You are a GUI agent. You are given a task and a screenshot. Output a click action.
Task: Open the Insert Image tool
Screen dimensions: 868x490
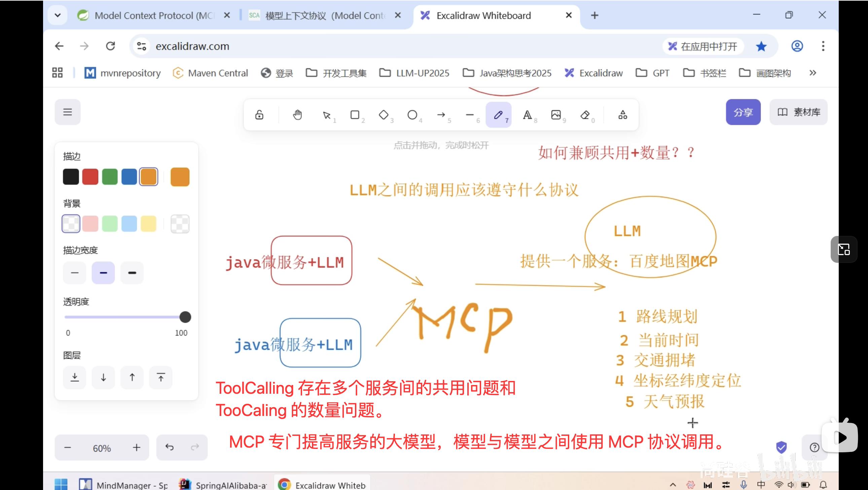pyautogui.click(x=556, y=115)
